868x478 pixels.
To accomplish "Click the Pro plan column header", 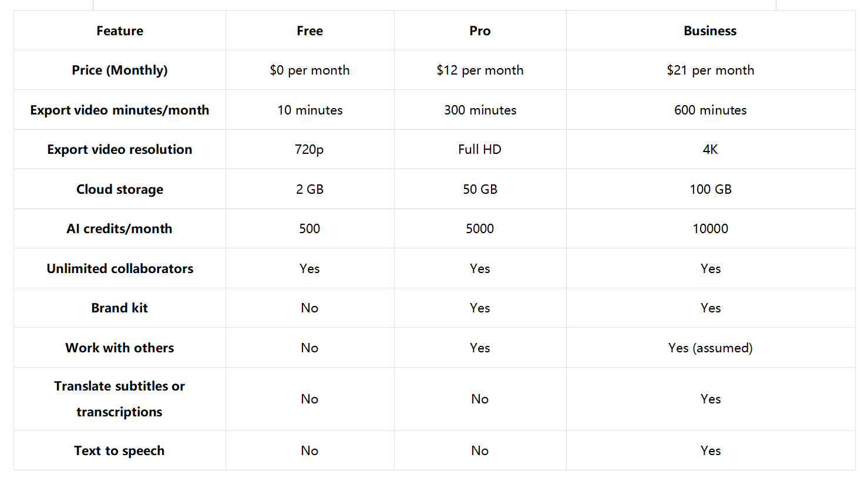I will click(480, 31).
